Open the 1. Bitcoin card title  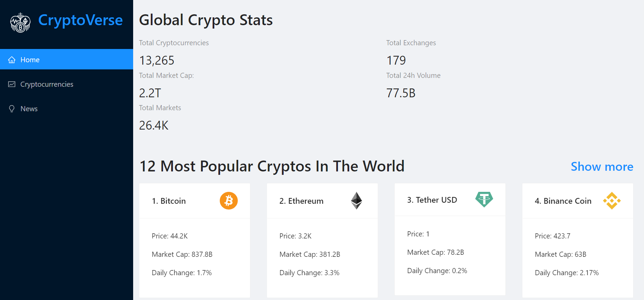(169, 201)
